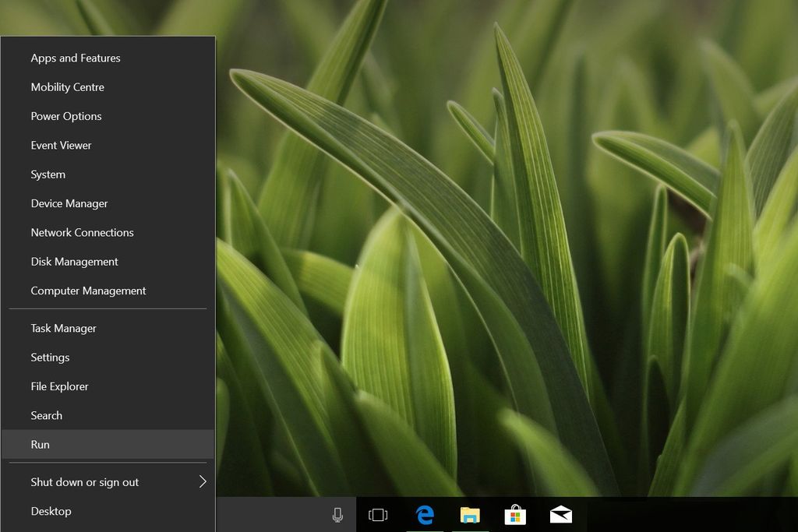
Task: Open the System panel
Action: pyautogui.click(x=48, y=174)
